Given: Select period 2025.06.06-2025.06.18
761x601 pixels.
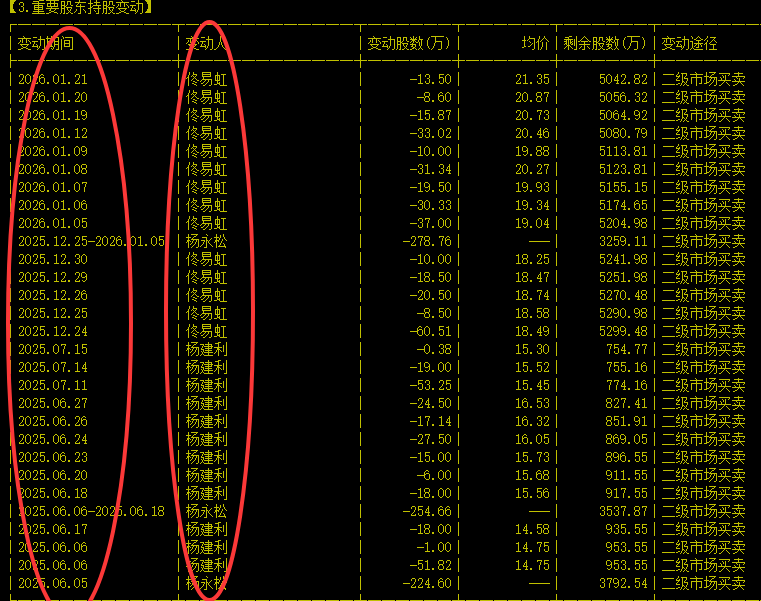Looking at the screenshot, I should click(91, 511).
